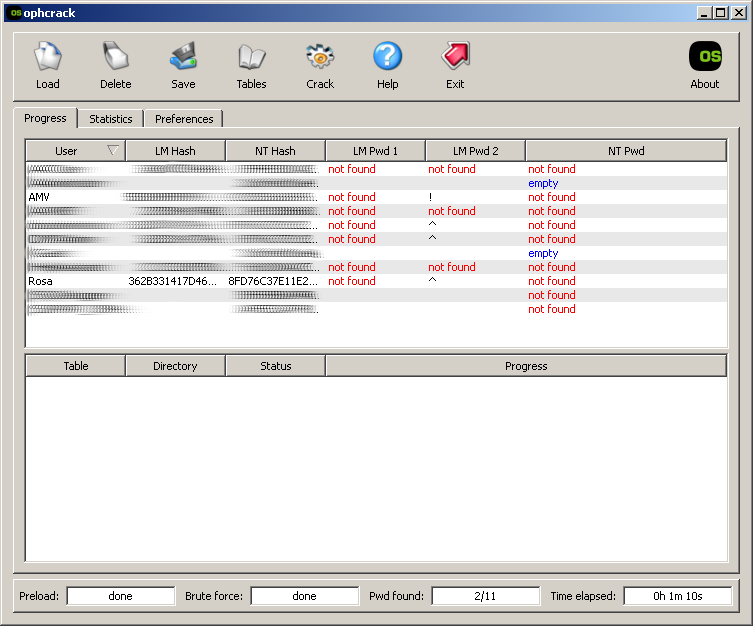The height and width of the screenshot is (626, 753).
Task: Click 'not found' NT Pwd in AMV row
Action: (x=552, y=197)
